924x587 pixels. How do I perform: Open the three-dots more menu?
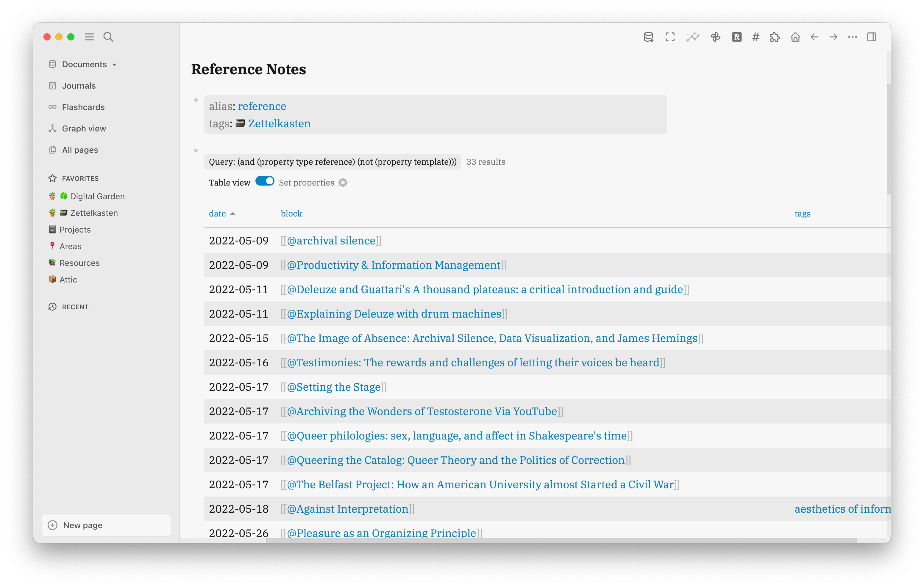(x=852, y=37)
